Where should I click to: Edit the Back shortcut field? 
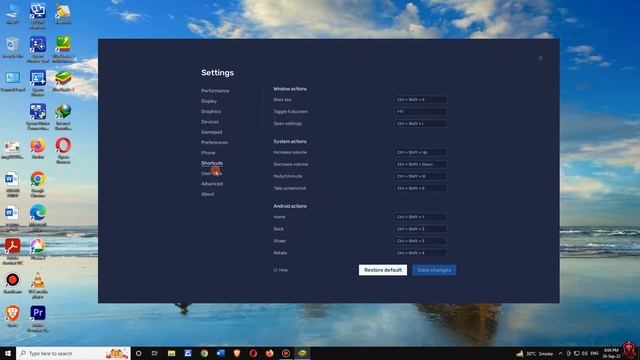[x=420, y=229]
